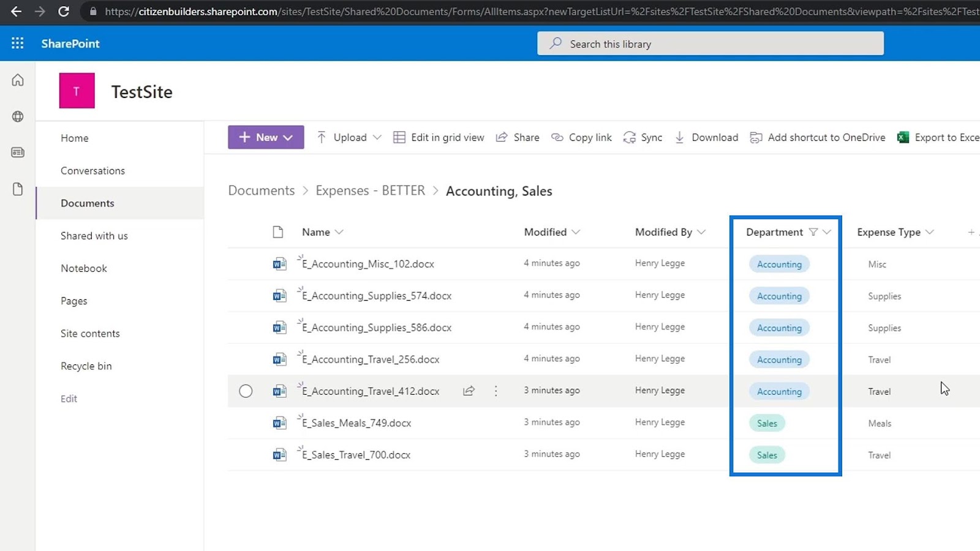This screenshot has height=551, width=980.
Task: Expand the Upload dropdown arrow
Action: [377, 138]
